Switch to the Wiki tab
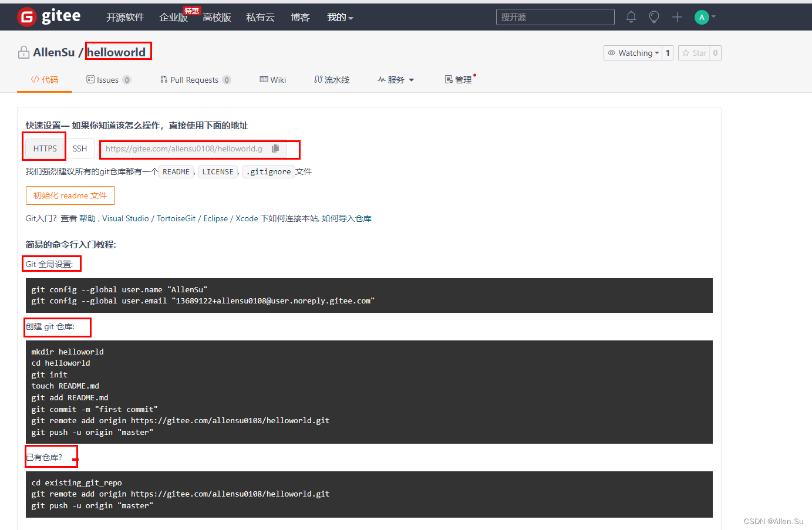Image resolution: width=812 pixels, height=530 pixels. click(x=273, y=80)
